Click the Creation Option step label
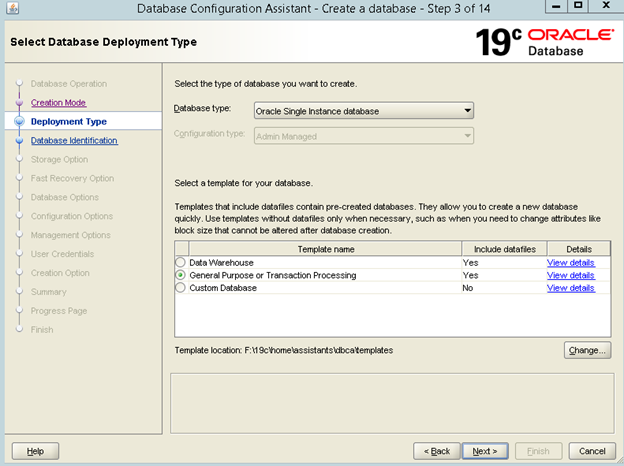624x466 pixels. pos(60,273)
